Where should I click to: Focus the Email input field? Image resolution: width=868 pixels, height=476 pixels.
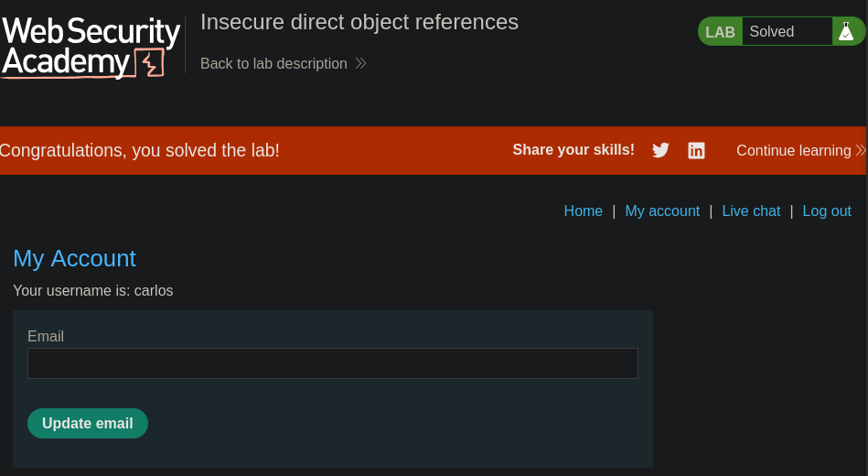click(x=332, y=363)
